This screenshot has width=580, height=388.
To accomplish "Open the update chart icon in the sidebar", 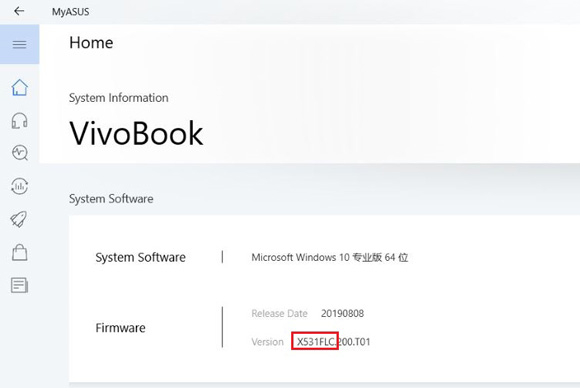I will coord(20,186).
